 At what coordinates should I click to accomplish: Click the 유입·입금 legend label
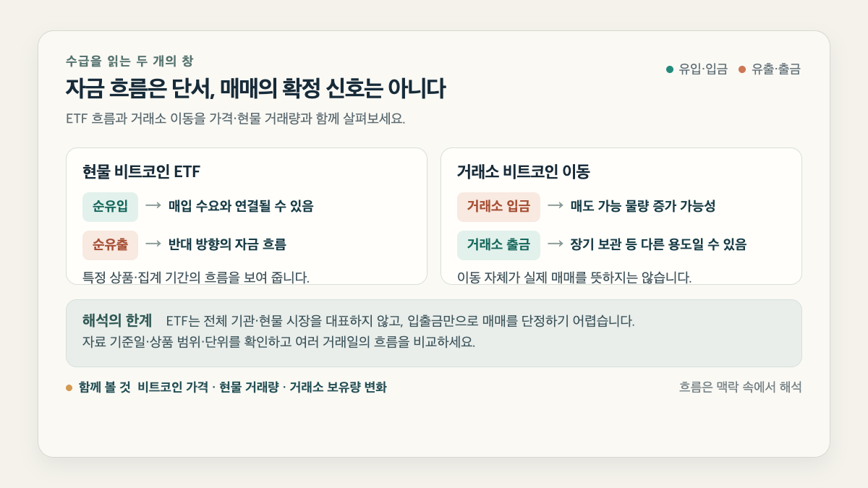click(x=703, y=69)
